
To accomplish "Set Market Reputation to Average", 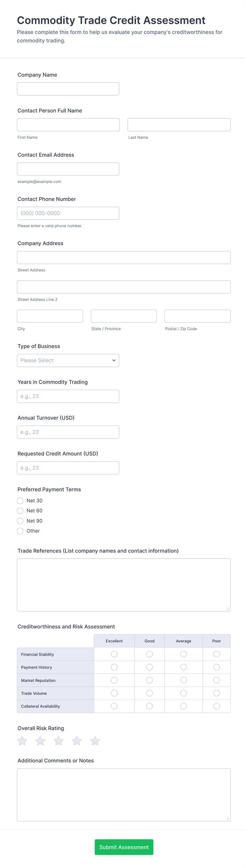I will [184, 680].
